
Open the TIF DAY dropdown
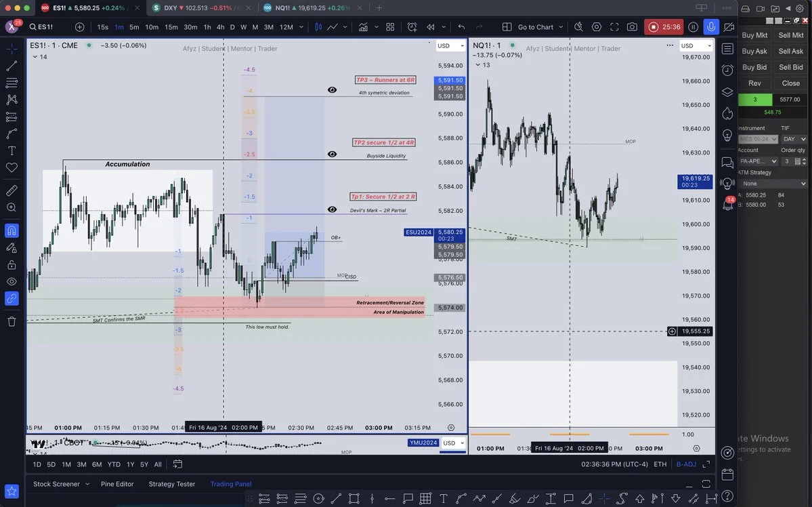coord(794,139)
